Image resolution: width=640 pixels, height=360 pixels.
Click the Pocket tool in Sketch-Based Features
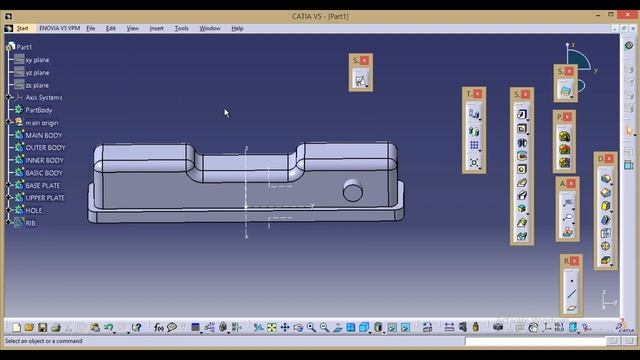point(522,129)
